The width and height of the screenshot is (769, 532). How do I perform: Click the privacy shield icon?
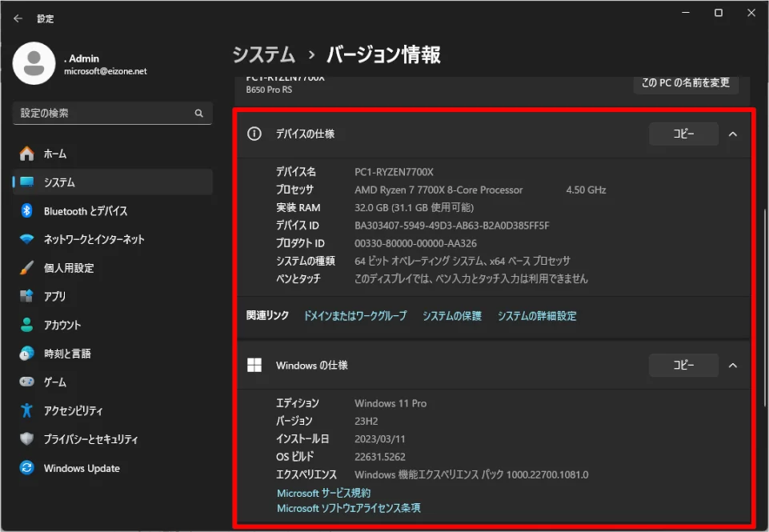coord(27,438)
